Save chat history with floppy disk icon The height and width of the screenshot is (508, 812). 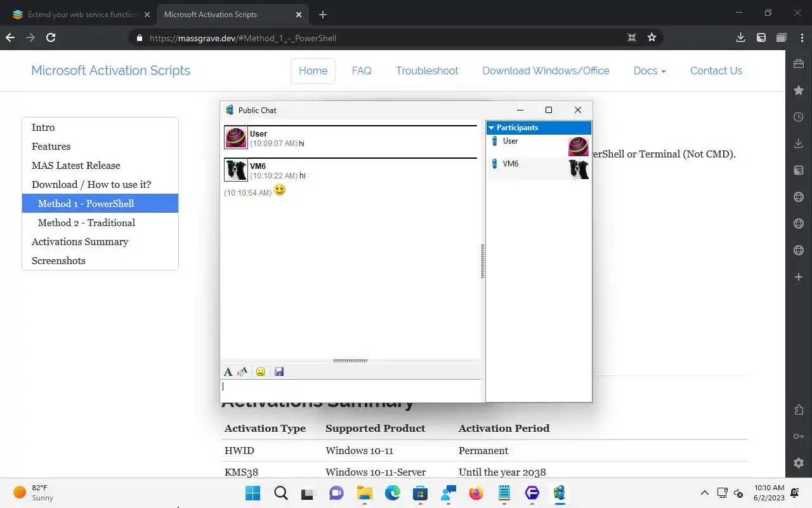279,371
